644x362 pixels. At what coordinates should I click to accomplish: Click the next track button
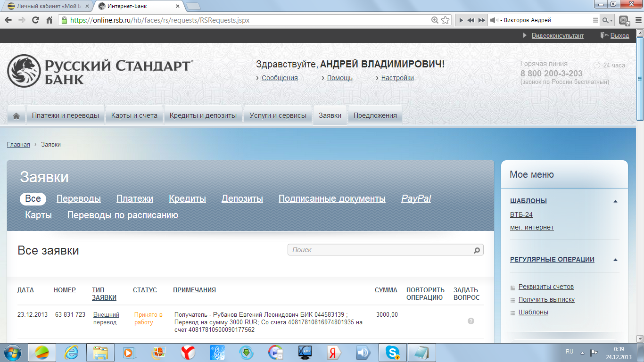(481, 20)
